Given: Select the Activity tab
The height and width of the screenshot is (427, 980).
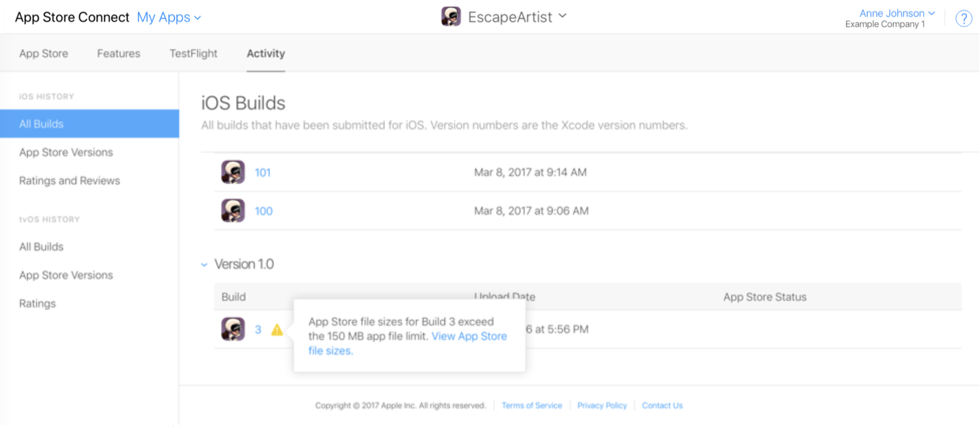Looking at the screenshot, I should (265, 53).
